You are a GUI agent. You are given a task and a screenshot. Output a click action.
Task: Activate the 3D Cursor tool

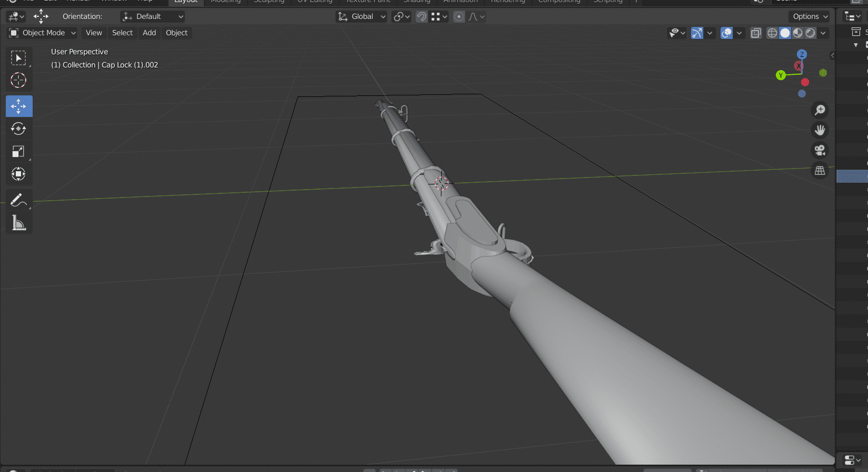point(19,80)
